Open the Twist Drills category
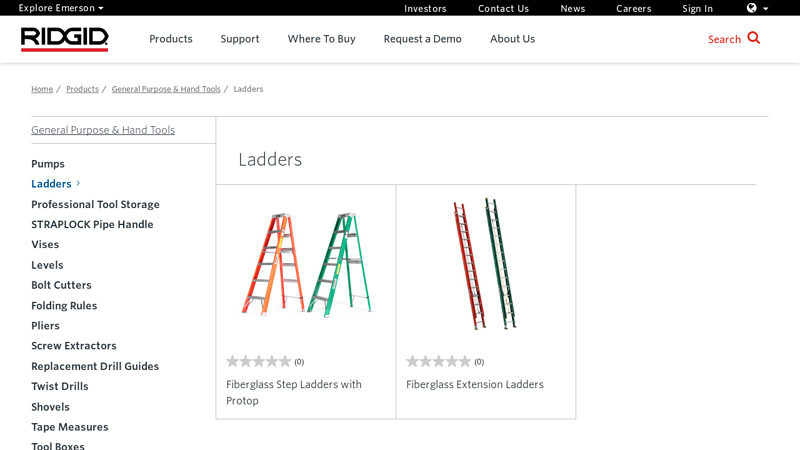 click(x=60, y=386)
